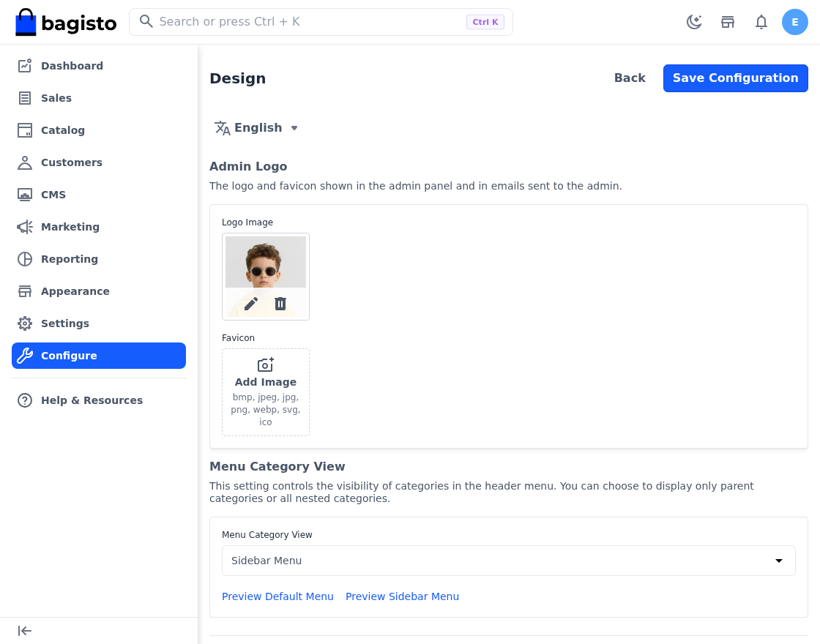Click the Design page heading
820x644 pixels.
click(237, 78)
